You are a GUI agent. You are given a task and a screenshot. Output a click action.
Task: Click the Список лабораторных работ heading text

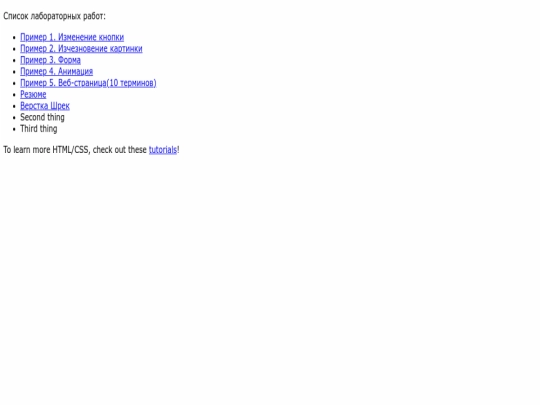(54, 16)
